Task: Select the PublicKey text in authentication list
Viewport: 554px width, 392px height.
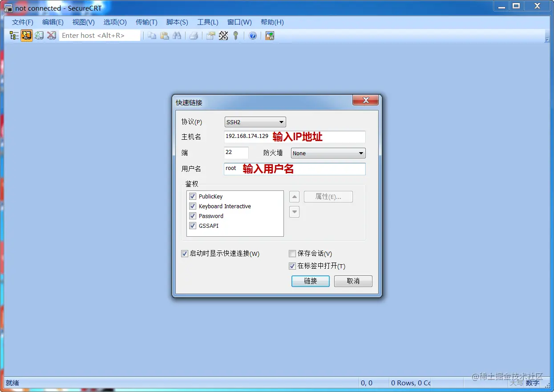Action: [x=210, y=196]
